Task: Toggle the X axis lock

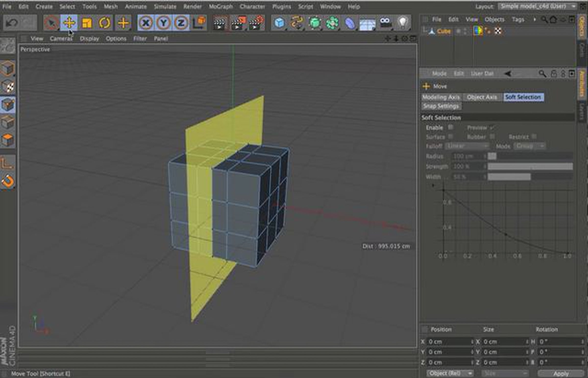Action: [x=146, y=23]
